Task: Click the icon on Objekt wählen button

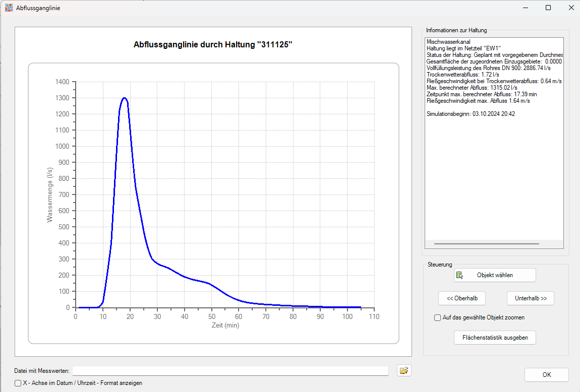Action: click(459, 275)
